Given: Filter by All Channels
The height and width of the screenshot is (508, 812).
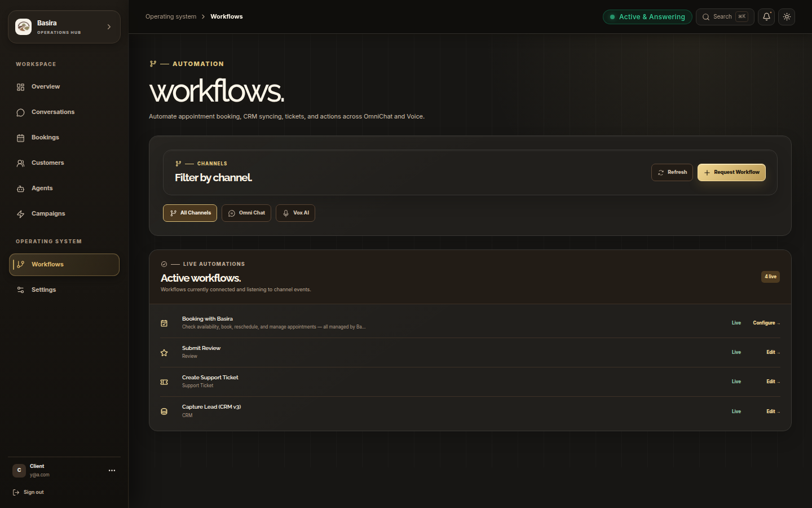Looking at the screenshot, I should pos(190,213).
